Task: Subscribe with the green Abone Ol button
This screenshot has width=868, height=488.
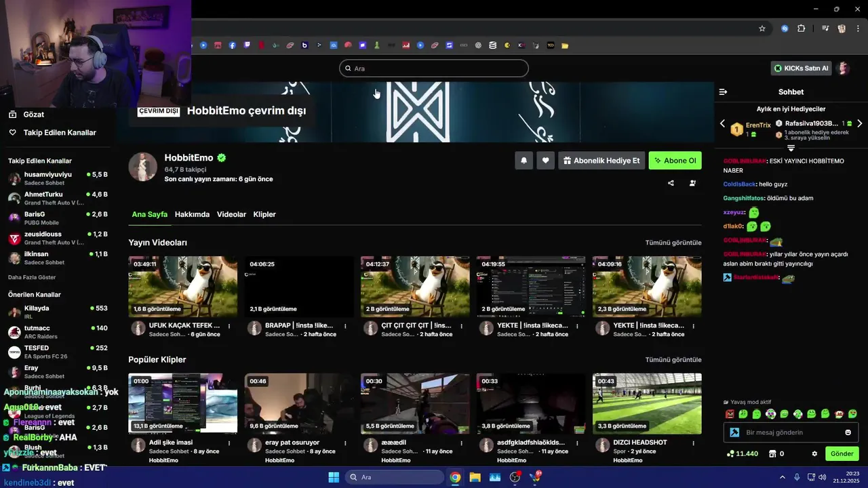Action: (675, 161)
